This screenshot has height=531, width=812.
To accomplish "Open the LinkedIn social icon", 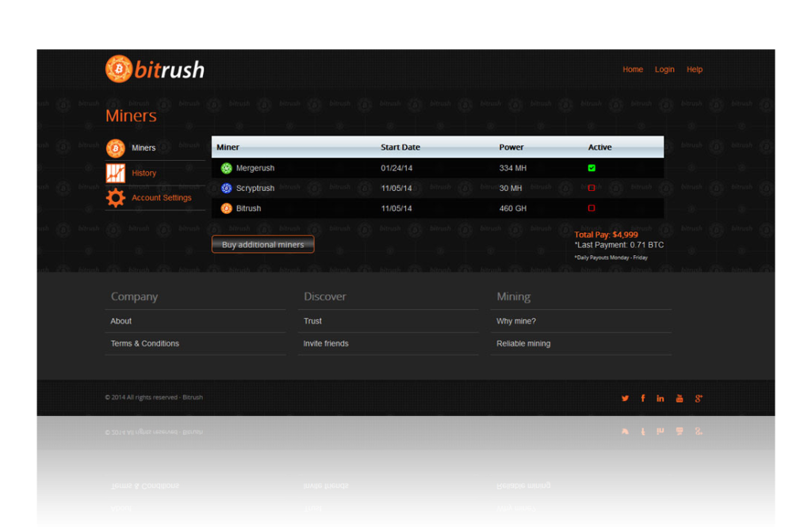I will 661,398.
